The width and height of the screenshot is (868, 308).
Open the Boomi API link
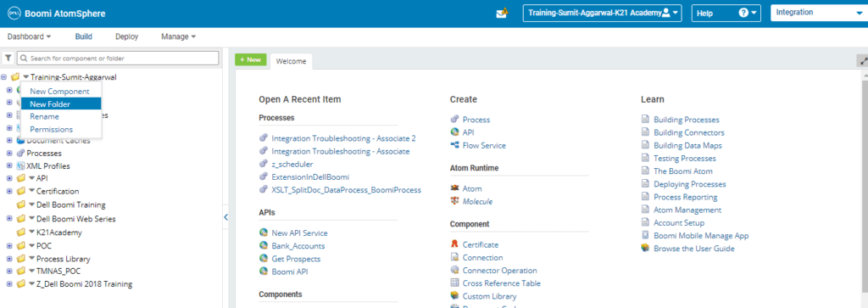tap(290, 272)
